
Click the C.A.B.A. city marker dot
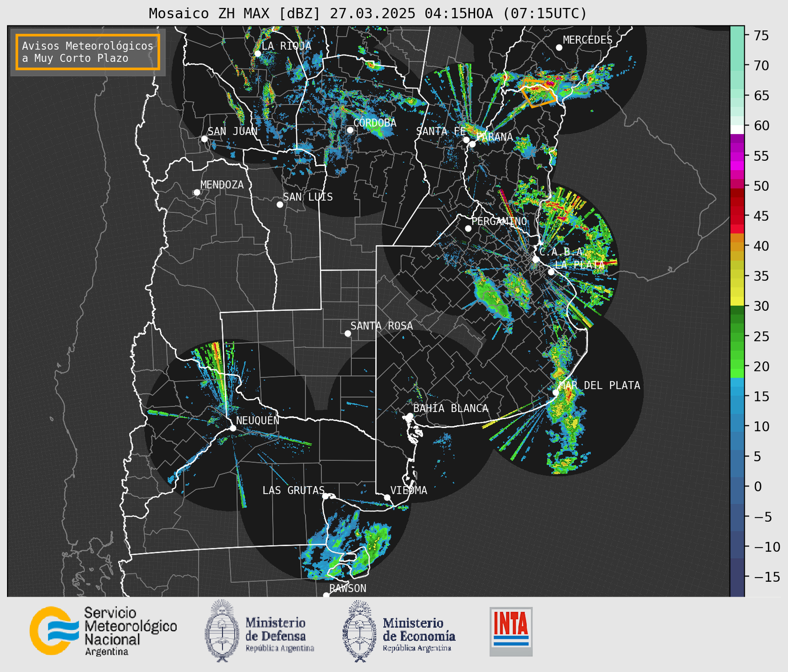point(536,259)
